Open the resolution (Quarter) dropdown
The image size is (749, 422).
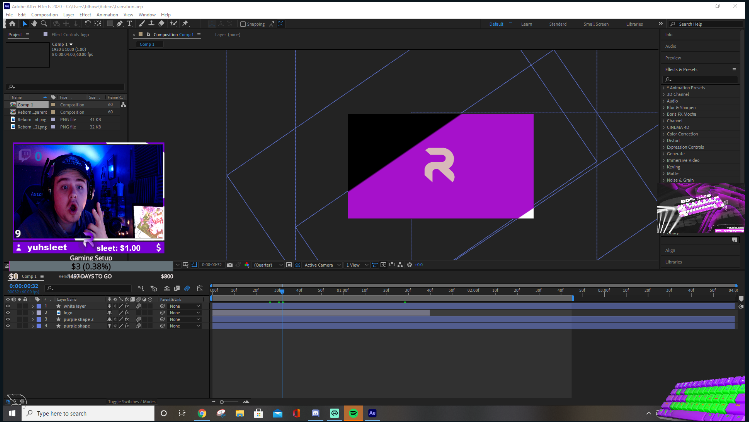[x=268, y=265]
